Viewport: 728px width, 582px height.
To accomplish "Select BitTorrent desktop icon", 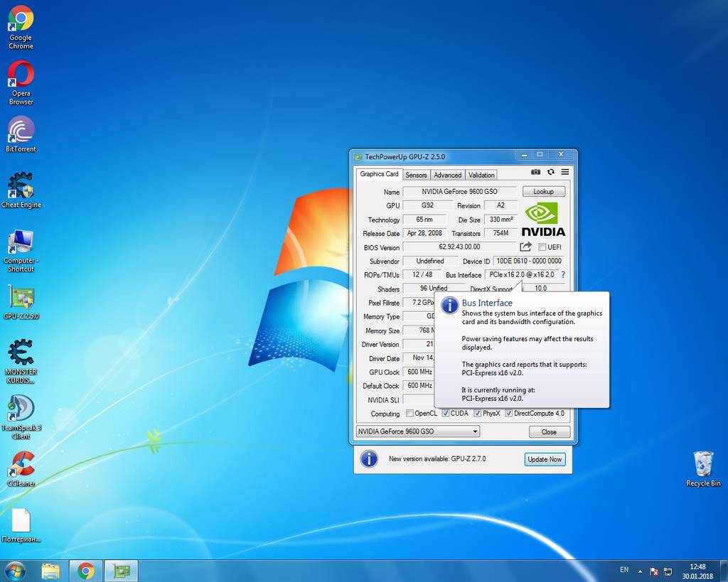I will pos(21,134).
